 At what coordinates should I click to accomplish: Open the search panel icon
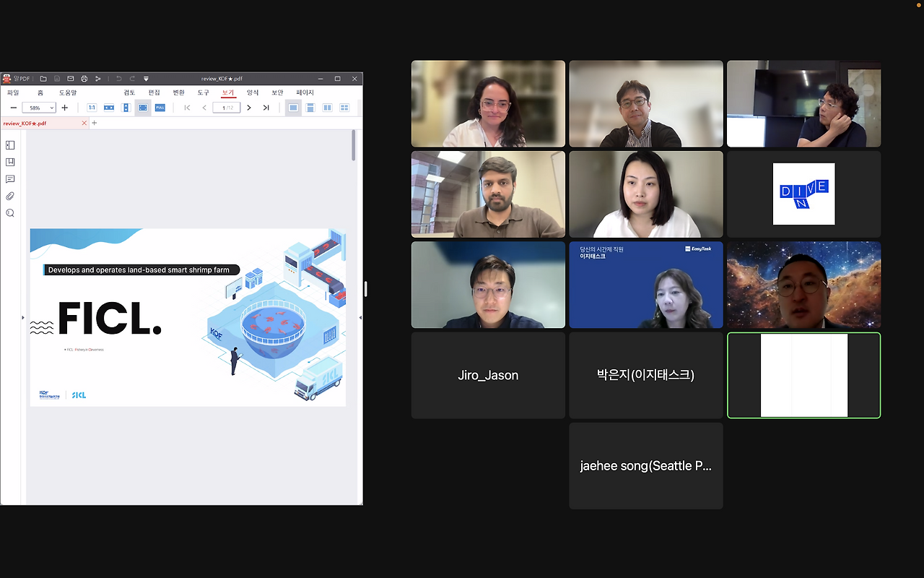point(10,213)
